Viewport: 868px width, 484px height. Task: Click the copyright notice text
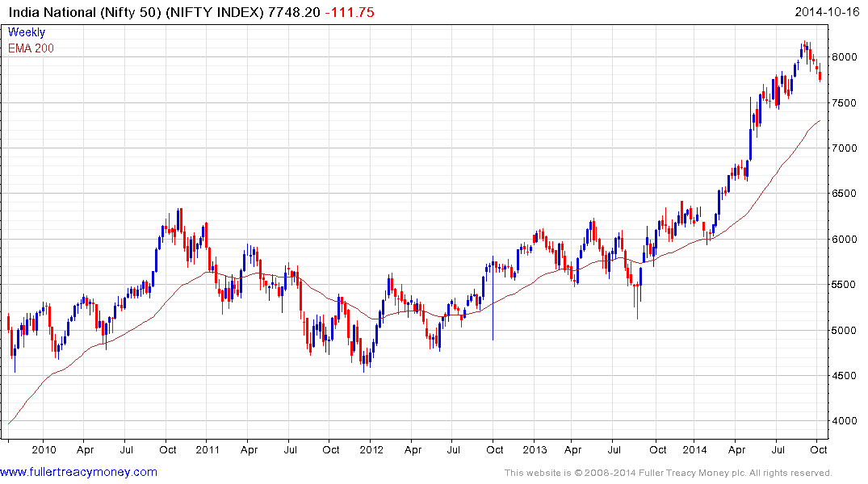point(669,473)
